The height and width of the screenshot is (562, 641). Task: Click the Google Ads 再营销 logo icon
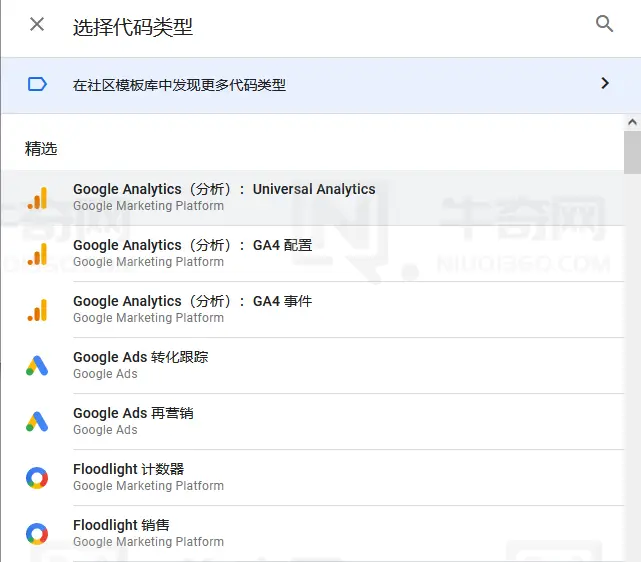(x=37, y=422)
